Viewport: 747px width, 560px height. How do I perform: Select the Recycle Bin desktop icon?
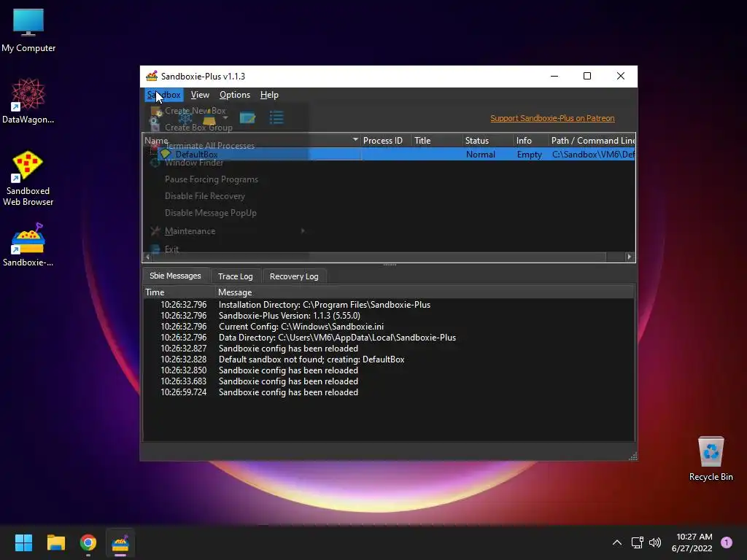coord(711,459)
